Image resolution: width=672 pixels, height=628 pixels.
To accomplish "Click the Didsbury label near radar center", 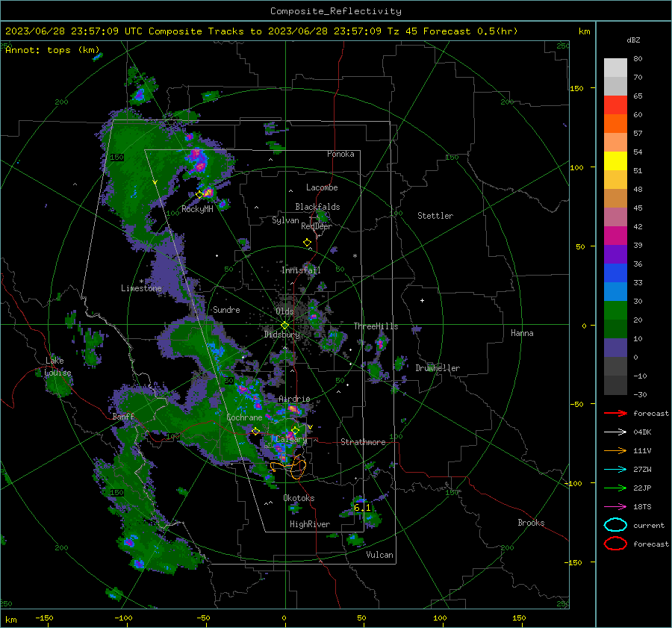I will pos(281,335).
